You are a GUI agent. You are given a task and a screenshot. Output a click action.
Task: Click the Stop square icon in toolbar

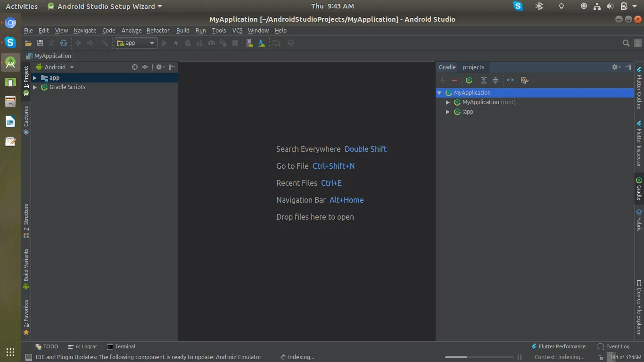tap(235, 43)
